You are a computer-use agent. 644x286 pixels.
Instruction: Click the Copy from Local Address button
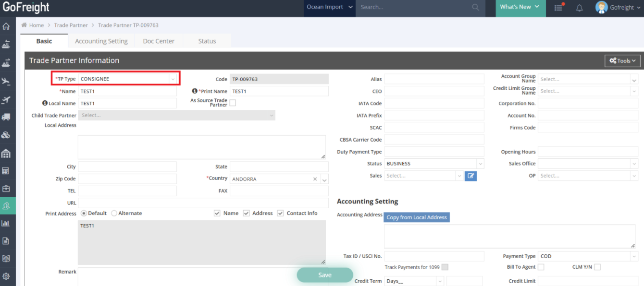pyautogui.click(x=417, y=217)
